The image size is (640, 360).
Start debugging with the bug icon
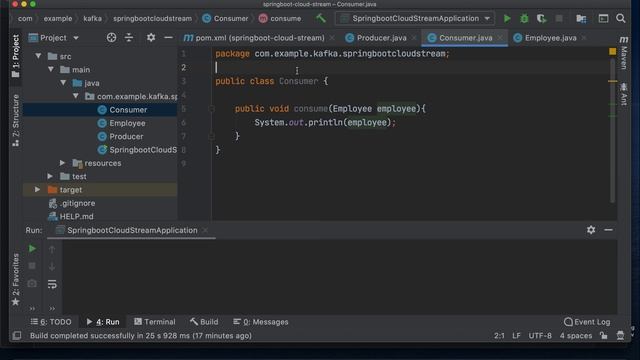(x=524, y=18)
